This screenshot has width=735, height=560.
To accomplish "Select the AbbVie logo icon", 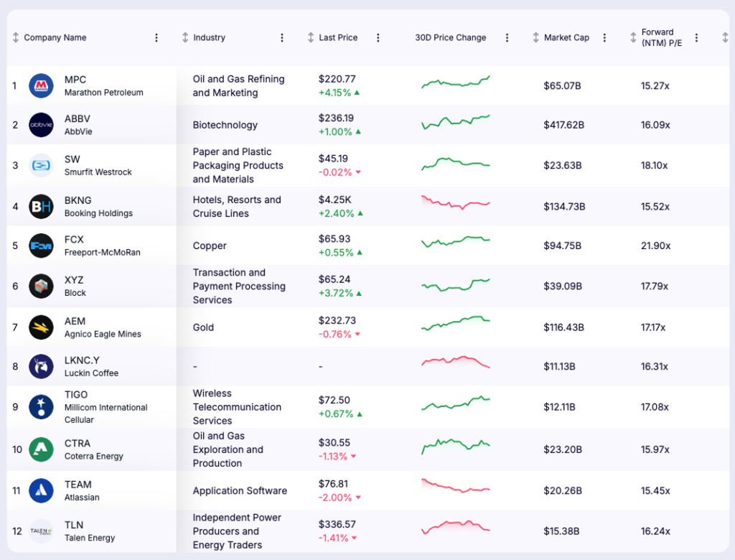I will point(39,123).
